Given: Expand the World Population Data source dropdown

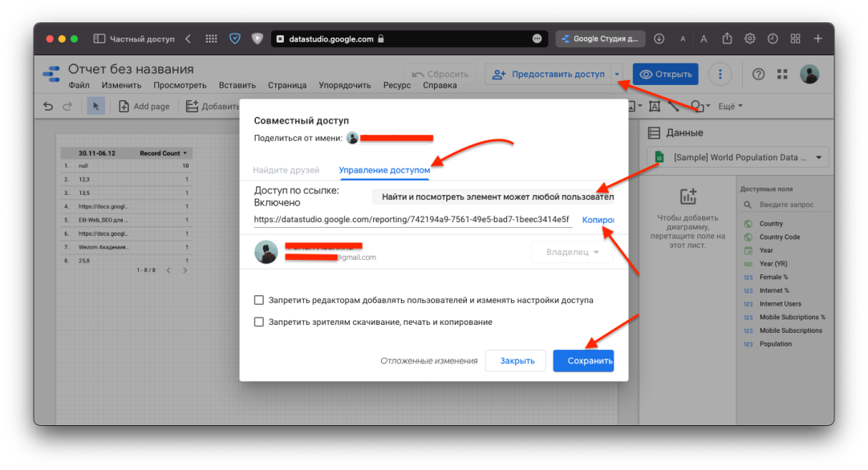Looking at the screenshot, I should tap(819, 158).
